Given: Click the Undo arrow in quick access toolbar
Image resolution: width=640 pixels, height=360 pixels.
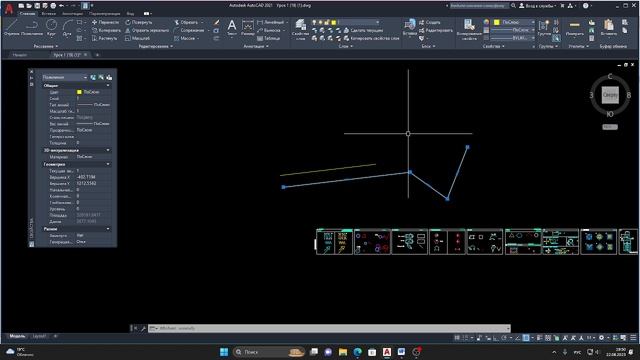Looking at the screenshot, I should pos(61,6).
